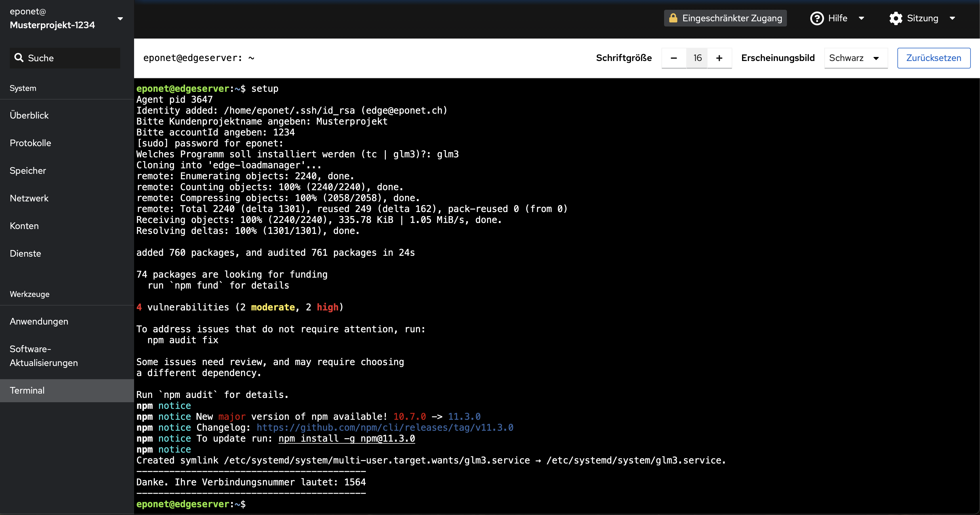The height and width of the screenshot is (515, 980).
Task: Click the search magnifier icon
Action: click(x=19, y=58)
